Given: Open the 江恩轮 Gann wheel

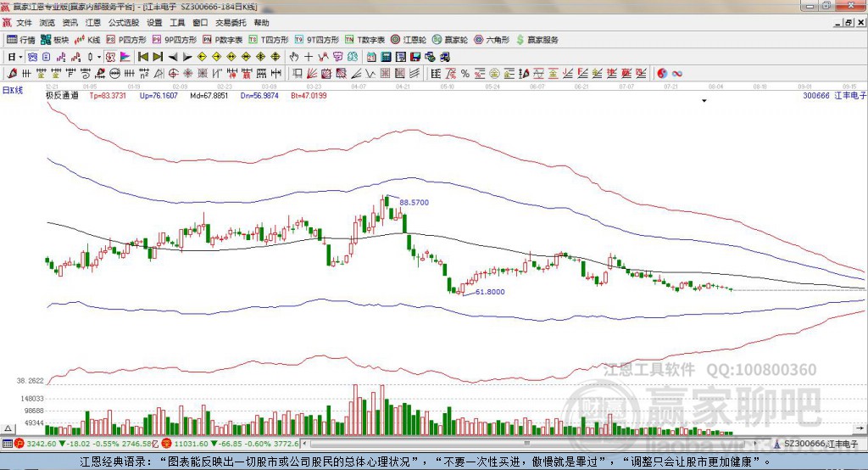Looking at the screenshot, I should (409, 40).
